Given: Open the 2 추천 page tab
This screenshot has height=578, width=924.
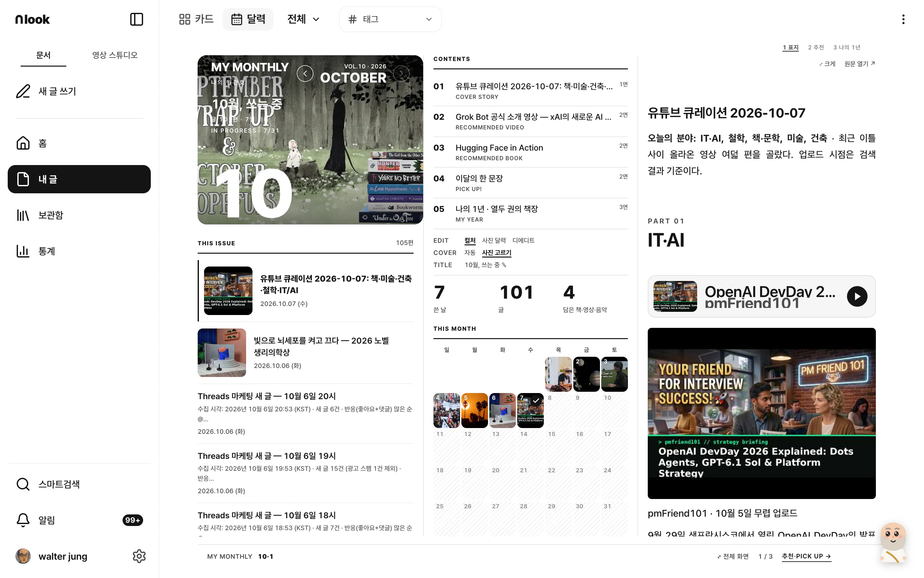Looking at the screenshot, I should tap(816, 48).
